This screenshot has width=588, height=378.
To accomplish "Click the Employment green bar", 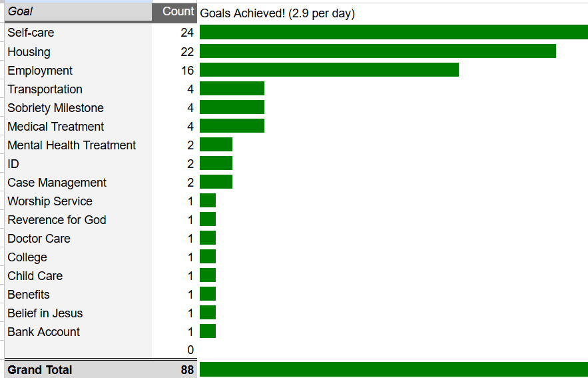I will 329,69.
